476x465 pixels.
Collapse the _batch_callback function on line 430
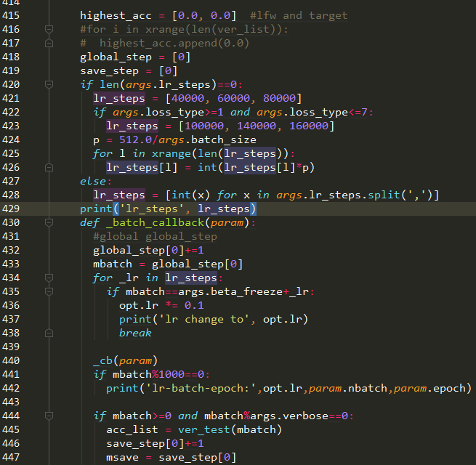(x=49, y=222)
